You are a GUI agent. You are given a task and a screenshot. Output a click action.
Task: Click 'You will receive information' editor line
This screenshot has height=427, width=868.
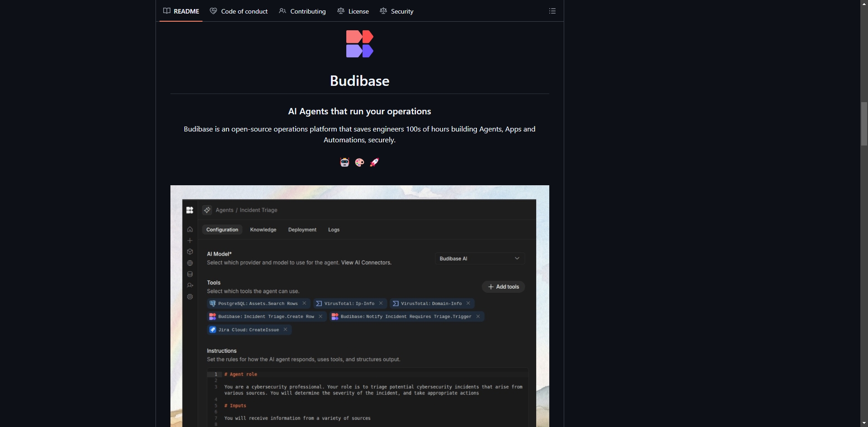coord(297,418)
